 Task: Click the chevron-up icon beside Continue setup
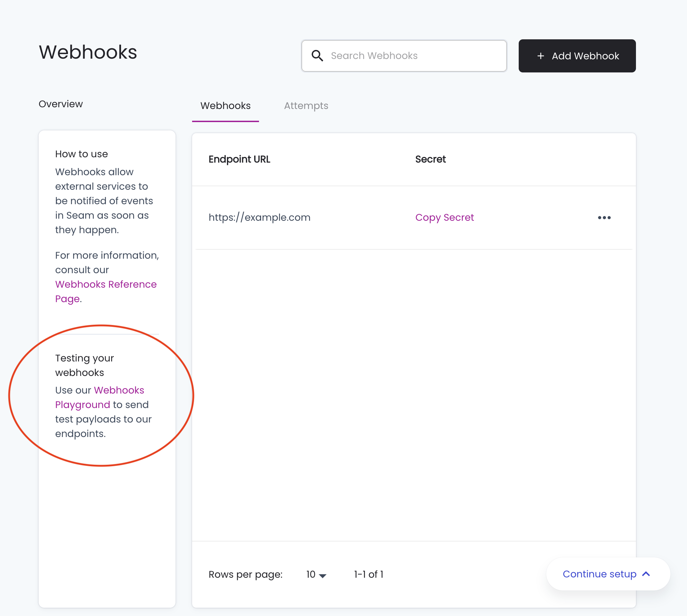[646, 574]
